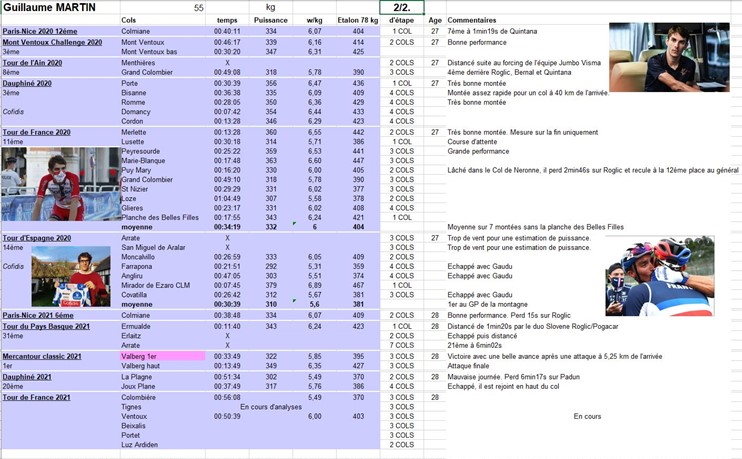
Task: Open the Dauphiné 2020 race link
Action: 27,83
